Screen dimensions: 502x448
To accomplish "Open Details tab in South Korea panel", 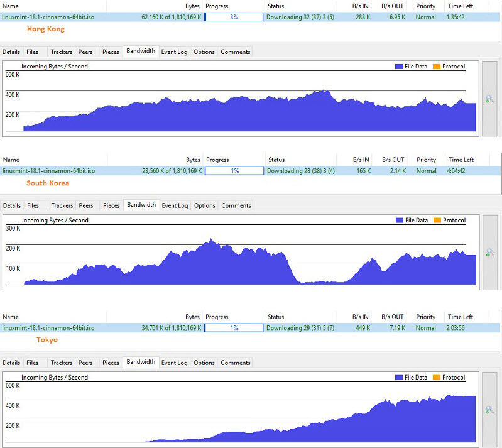I will click(12, 205).
